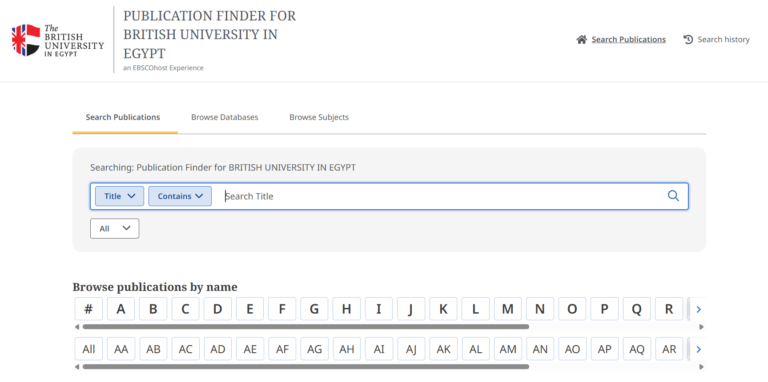Filter publications by AD prefix
The image size is (768, 382).
217,349
